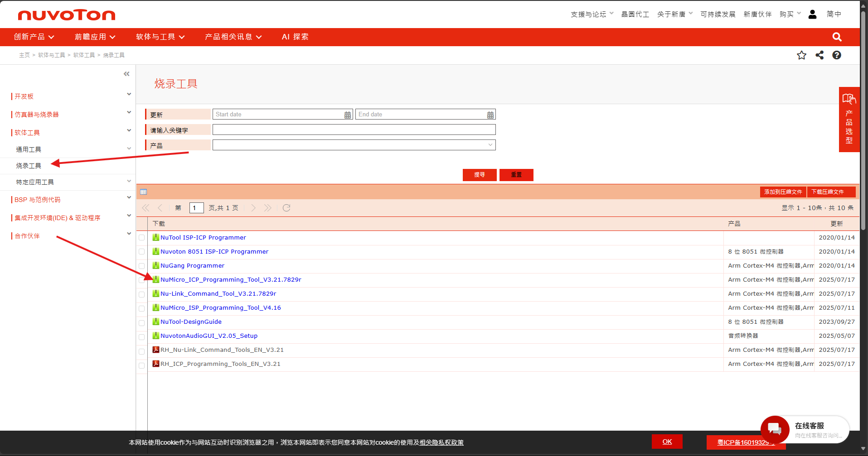This screenshot has height=456, width=868.
Task: Collapse the 软体工具 sidebar section
Action: 129,130
